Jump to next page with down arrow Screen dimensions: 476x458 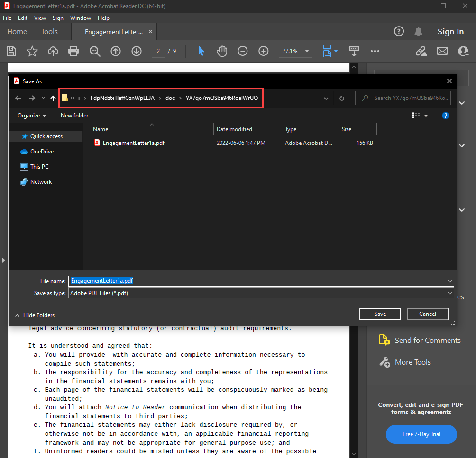(136, 51)
